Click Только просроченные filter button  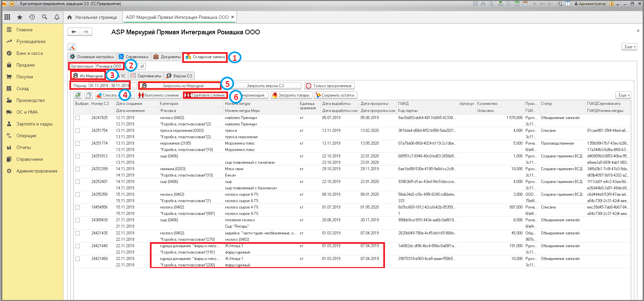[x=329, y=86]
